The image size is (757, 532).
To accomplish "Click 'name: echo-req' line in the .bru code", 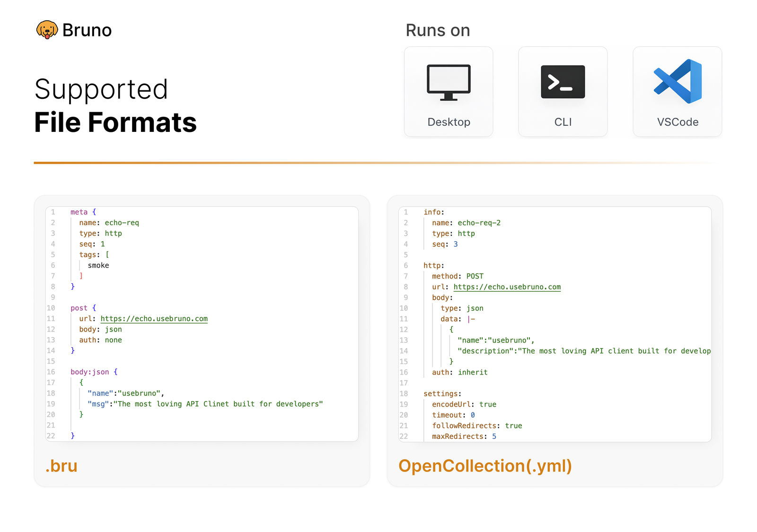I will [x=109, y=223].
